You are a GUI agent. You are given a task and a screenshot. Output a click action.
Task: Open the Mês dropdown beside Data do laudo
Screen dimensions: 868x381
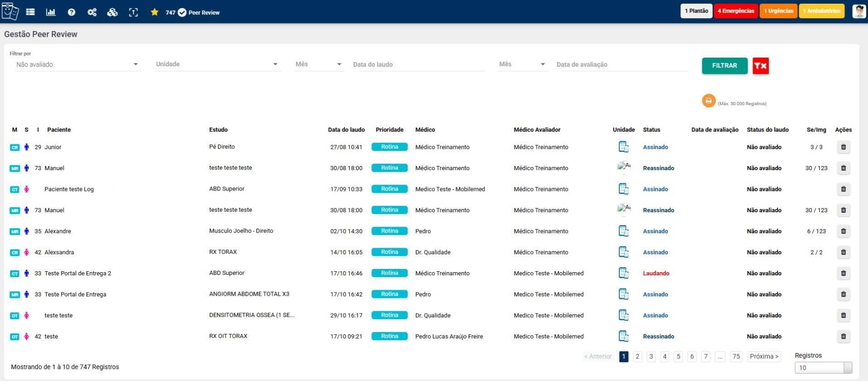tap(318, 64)
